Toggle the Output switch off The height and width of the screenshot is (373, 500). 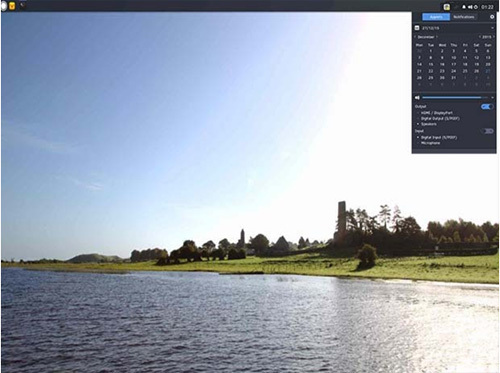pos(487,106)
